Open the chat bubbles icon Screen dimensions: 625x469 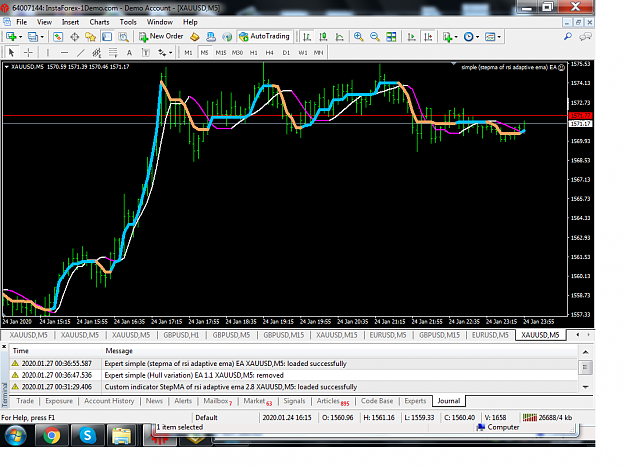[x=585, y=37]
